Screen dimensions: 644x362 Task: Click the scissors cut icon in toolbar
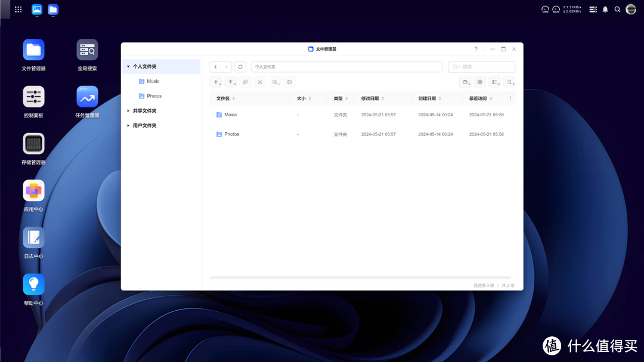click(260, 82)
